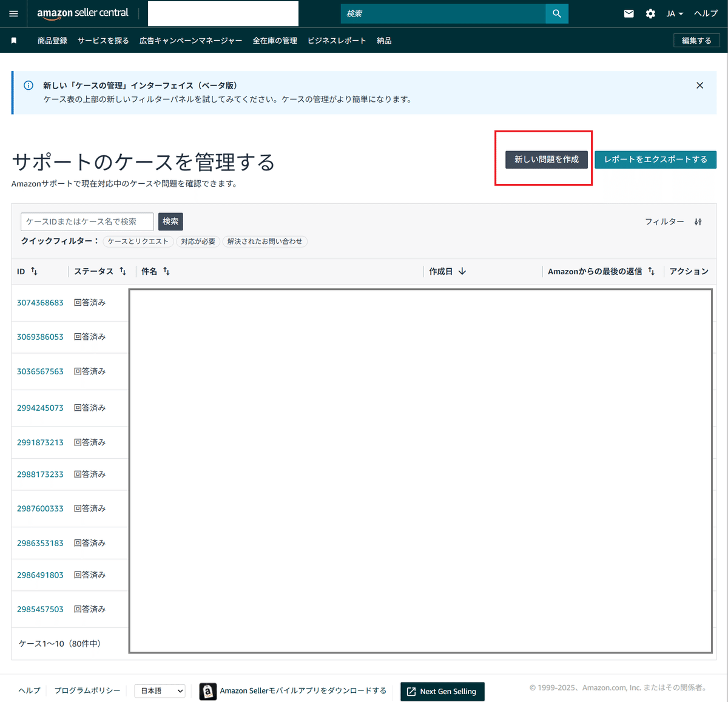Click the フィルター label

click(664, 222)
